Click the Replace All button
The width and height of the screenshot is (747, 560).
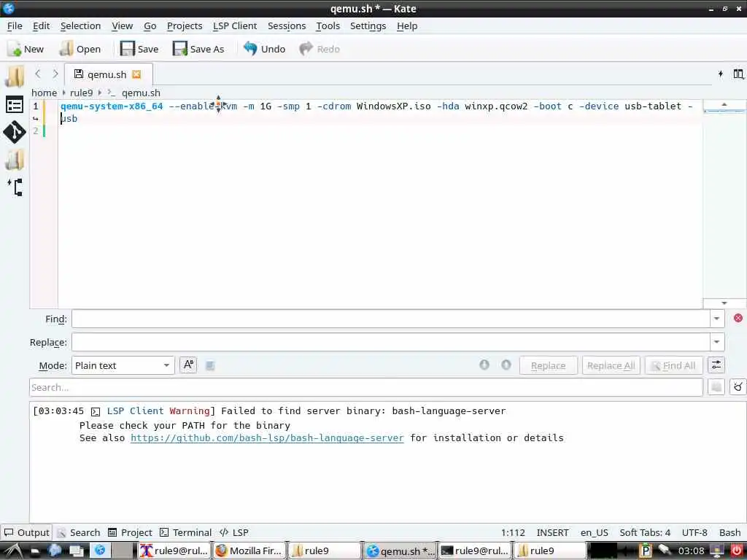pos(611,365)
